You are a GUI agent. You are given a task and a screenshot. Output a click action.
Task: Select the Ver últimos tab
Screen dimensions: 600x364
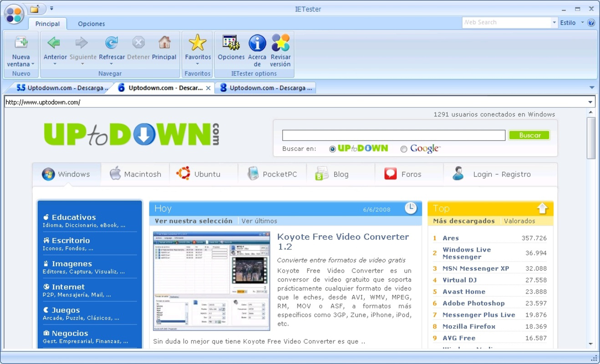(x=259, y=221)
